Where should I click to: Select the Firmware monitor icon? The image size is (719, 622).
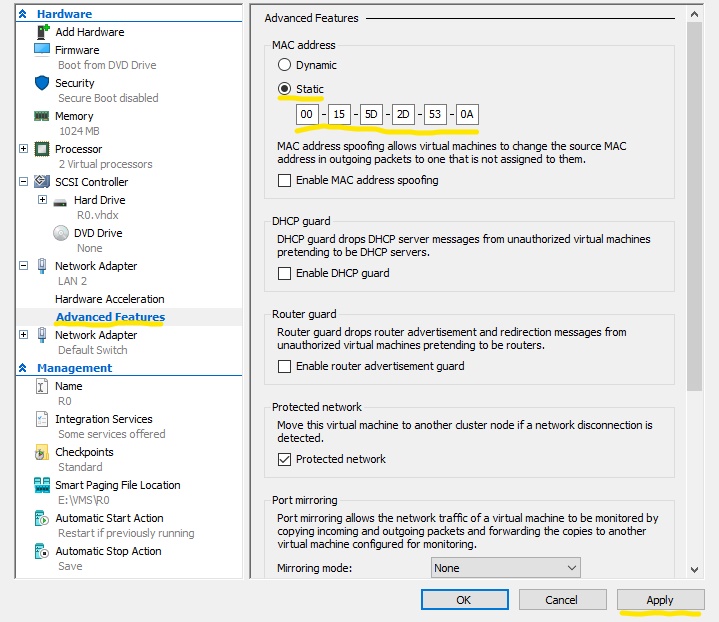tap(41, 49)
